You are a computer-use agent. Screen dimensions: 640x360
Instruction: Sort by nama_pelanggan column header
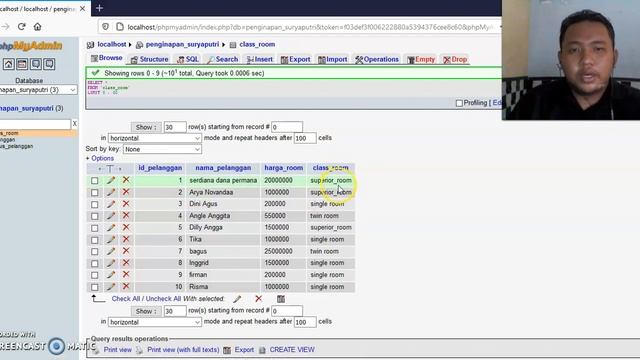pos(223,168)
